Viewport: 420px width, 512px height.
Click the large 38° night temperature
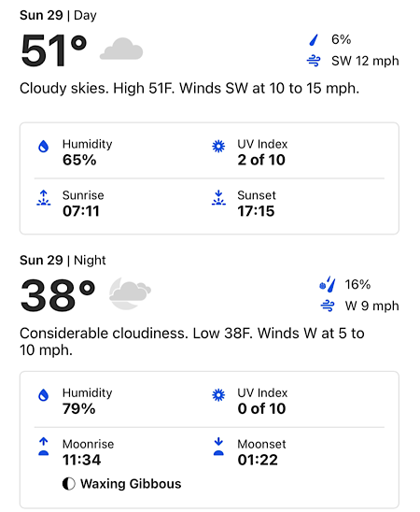tap(58, 295)
